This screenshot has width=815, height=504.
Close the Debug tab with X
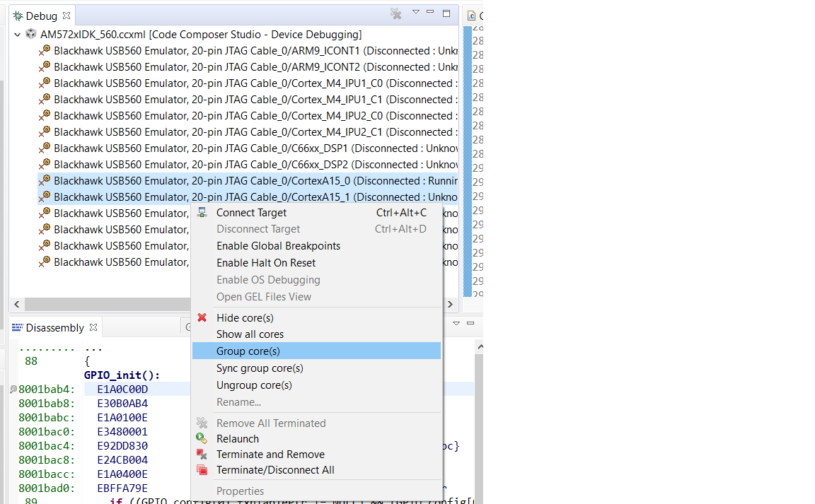[x=67, y=16]
